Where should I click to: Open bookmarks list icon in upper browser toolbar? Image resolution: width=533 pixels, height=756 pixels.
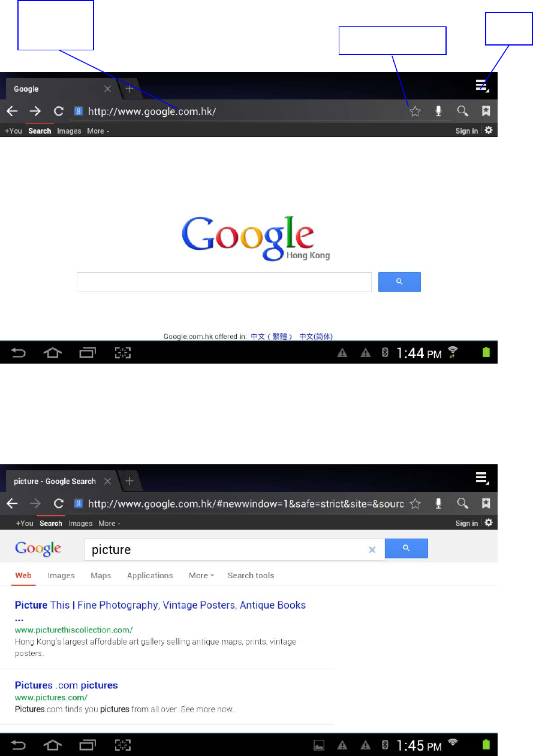pyautogui.click(x=486, y=111)
